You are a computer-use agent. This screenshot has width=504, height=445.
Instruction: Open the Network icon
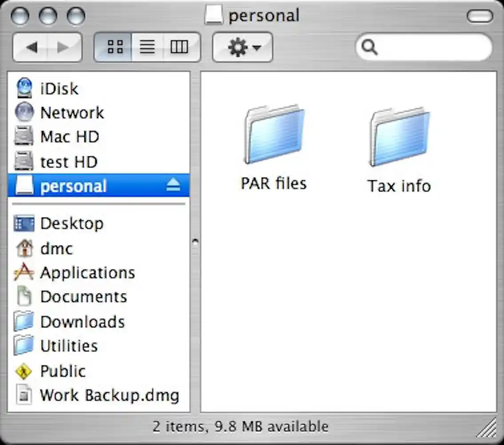pos(24,112)
